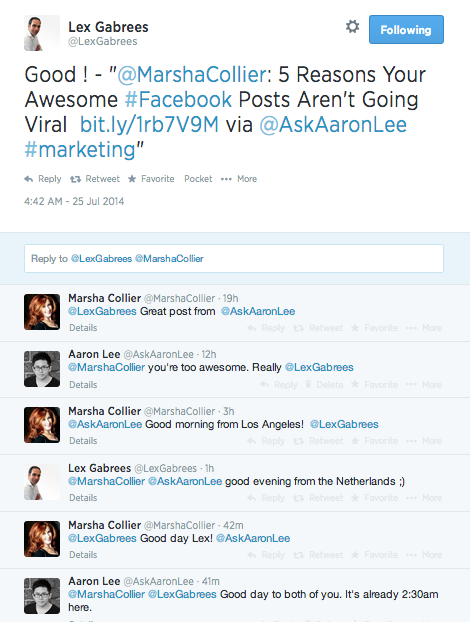
Task: Focus the Reply to @LexGabrees input box
Action: [x=234, y=259]
